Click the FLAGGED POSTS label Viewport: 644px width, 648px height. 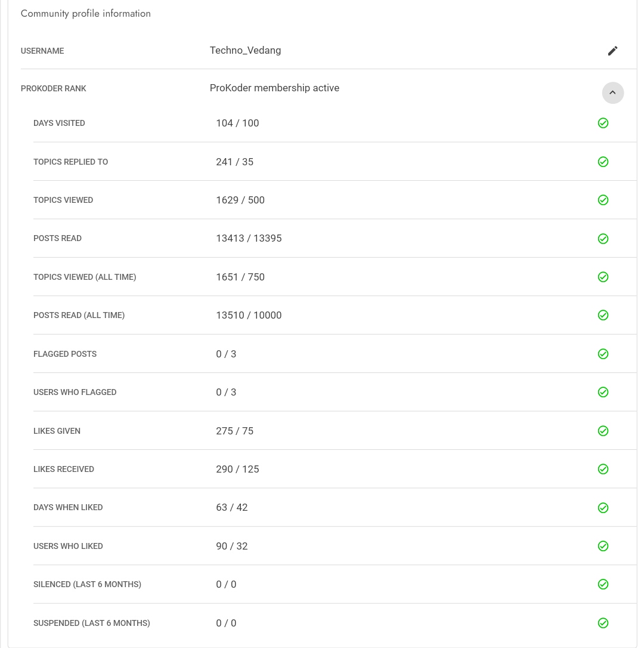tap(65, 354)
